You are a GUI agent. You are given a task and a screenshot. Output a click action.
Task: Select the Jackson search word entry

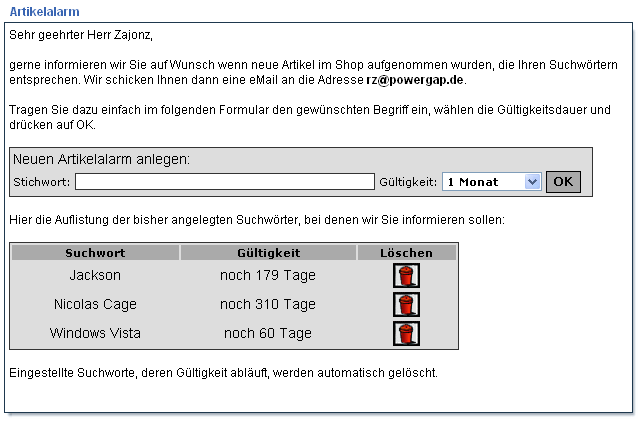[95, 275]
